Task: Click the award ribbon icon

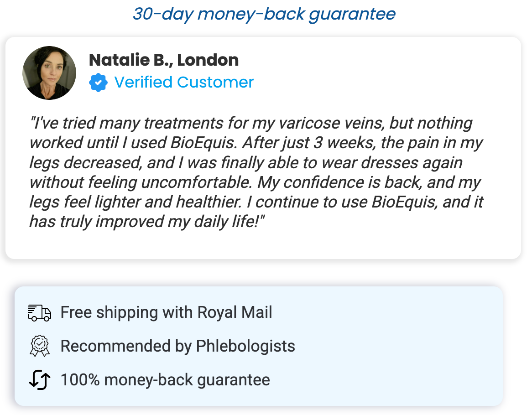Action: [39, 346]
